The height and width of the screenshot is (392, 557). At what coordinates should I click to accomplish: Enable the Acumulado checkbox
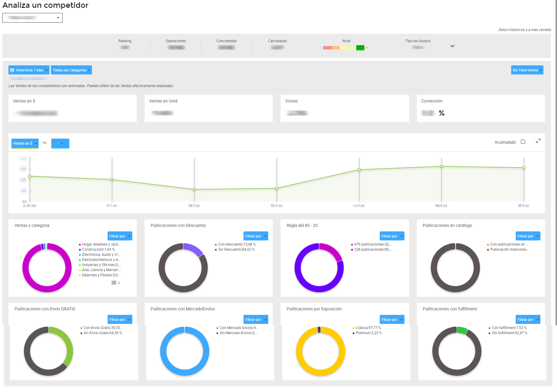click(523, 142)
